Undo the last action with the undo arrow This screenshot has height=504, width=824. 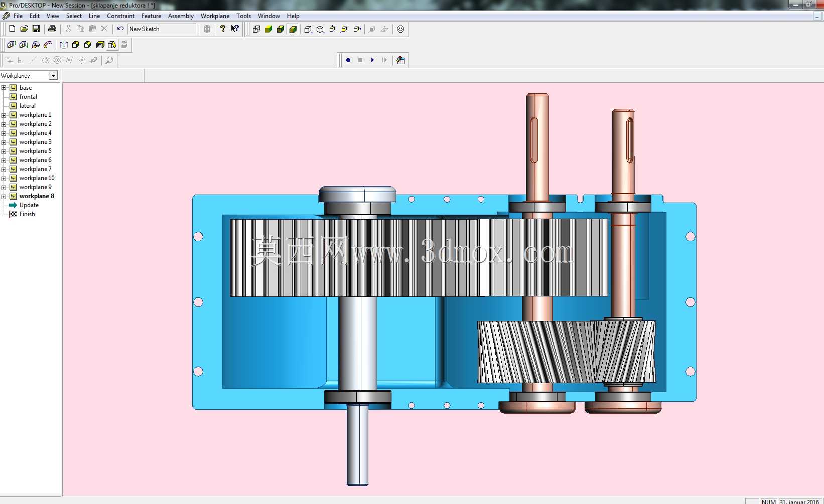(x=120, y=29)
